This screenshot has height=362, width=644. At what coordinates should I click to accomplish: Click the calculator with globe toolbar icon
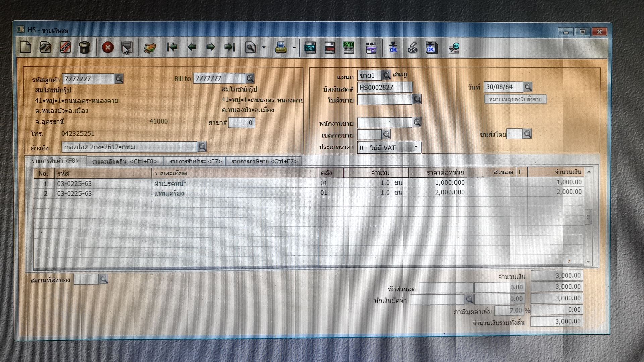point(454,49)
